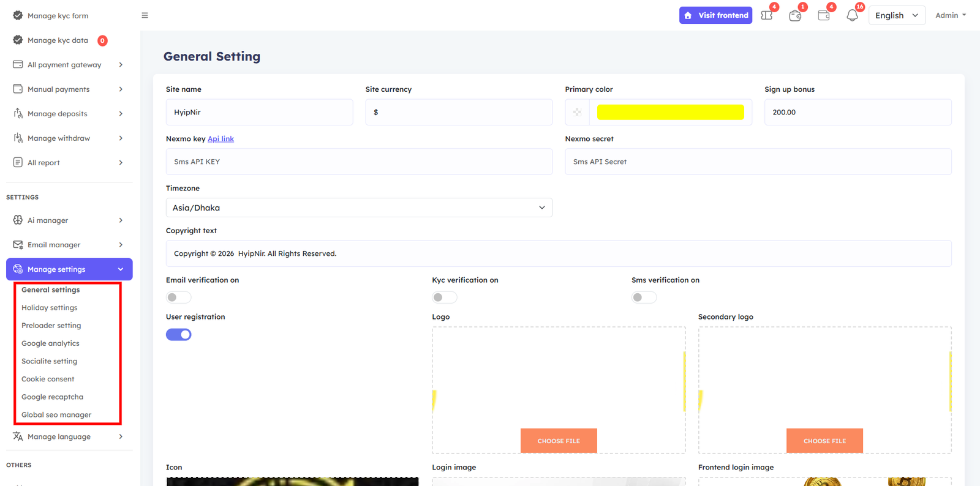Open Holiday settings in the sidebar
Viewport: 980px width, 486px height.
pyautogui.click(x=50, y=308)
